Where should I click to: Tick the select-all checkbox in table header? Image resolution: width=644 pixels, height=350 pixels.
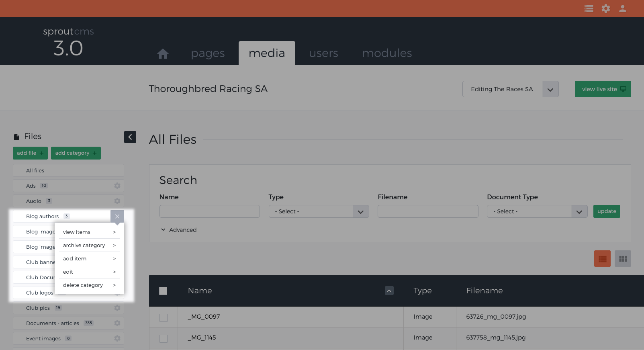163,291
